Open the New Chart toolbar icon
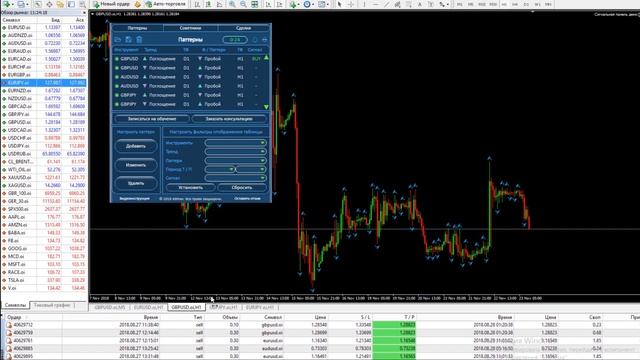640x360 pixels. coord(7,4)
